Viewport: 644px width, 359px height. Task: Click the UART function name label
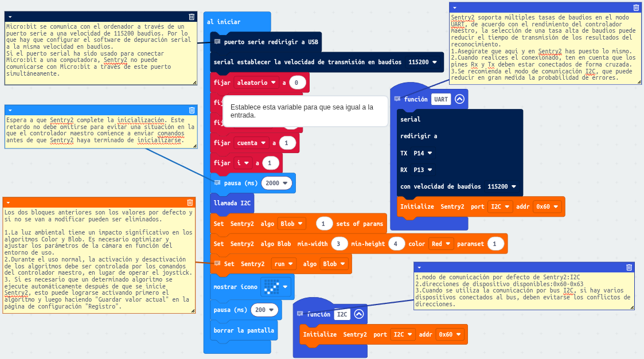[441, 99]
